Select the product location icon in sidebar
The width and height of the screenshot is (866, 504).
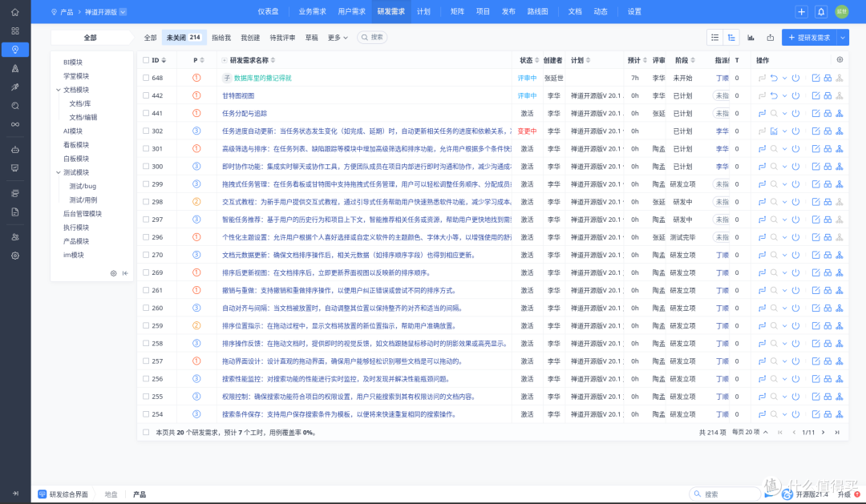point(15,50)
